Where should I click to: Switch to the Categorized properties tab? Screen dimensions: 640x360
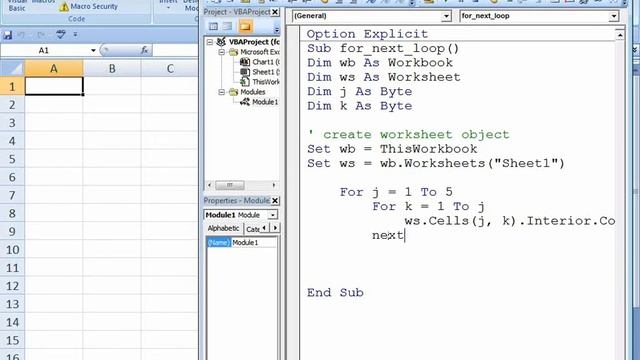(x=253, y=229)
